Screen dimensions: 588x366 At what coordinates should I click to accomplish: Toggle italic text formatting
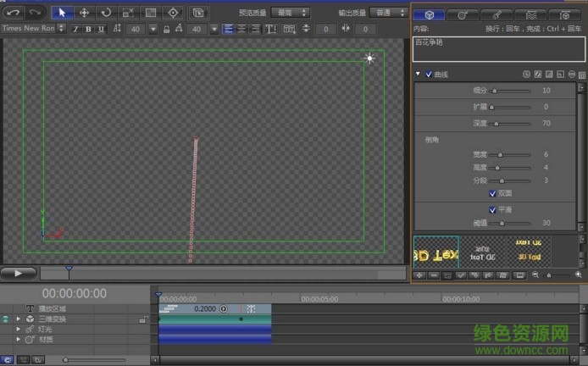pyautogui.click(x=75, y=29)
